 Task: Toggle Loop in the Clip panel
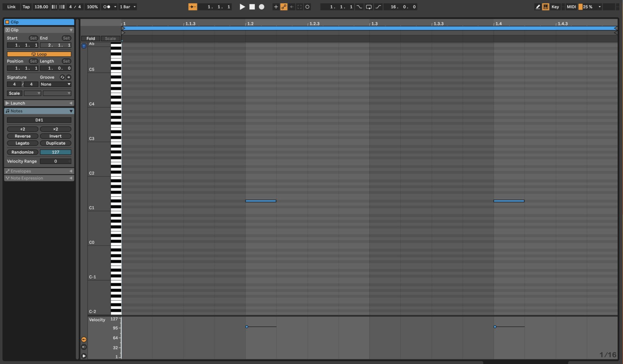click(39, 54)
